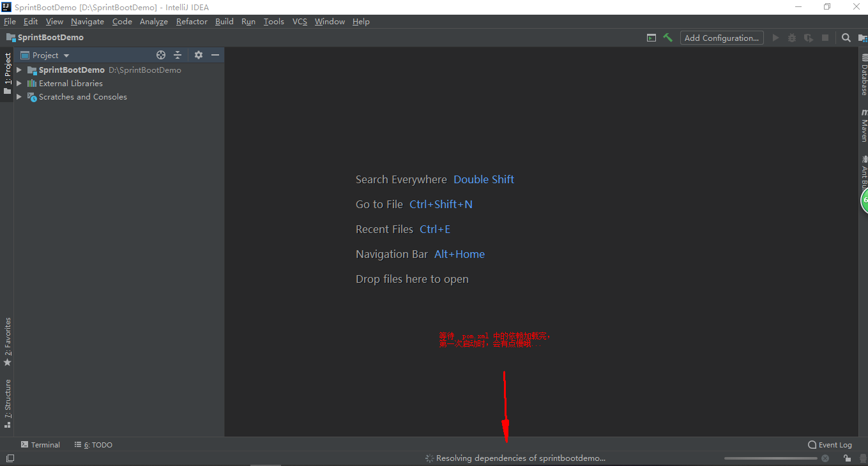Open the Database side tab

pyautogui.click(x=864, y=75)
